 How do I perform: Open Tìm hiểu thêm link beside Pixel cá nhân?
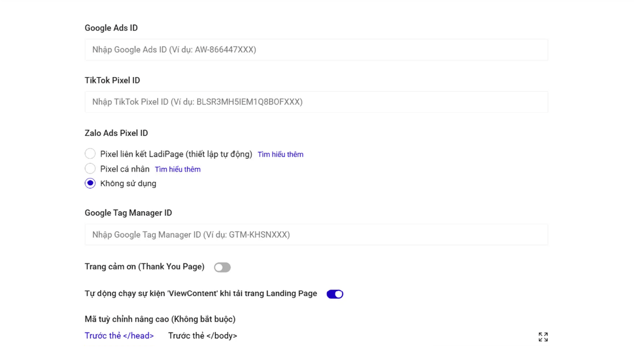(178, 169)
